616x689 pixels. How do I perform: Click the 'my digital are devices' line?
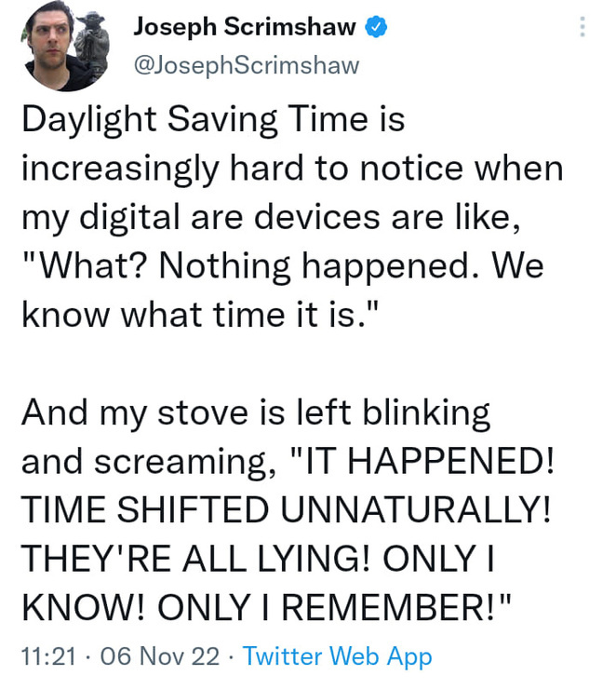click(x=201, y=218)
